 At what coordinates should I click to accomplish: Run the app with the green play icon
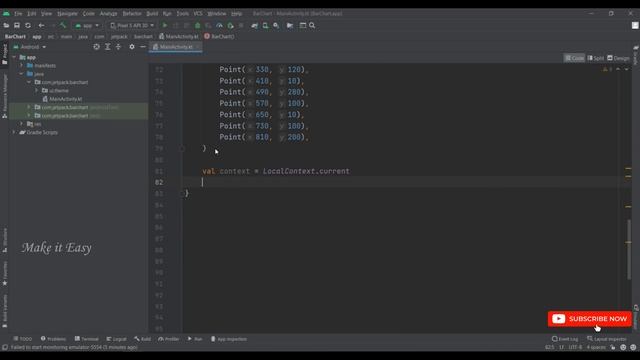[x=165, y=25]
